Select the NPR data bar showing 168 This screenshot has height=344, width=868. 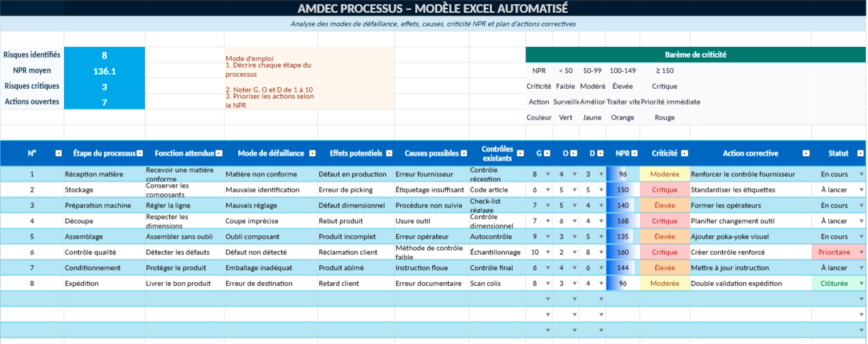623,221
